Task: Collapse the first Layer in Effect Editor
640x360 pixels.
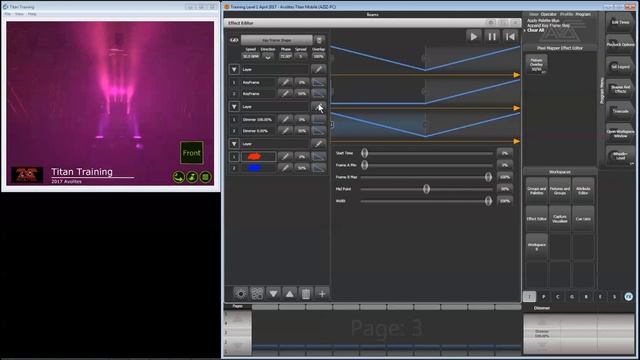Action: 234,69
